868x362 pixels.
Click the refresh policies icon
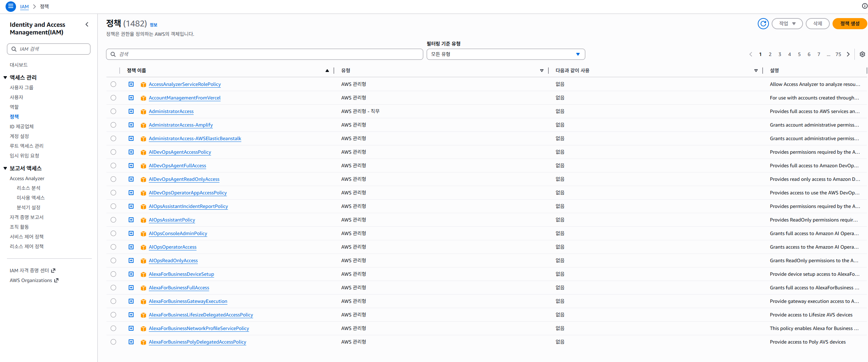coord(763,24)
